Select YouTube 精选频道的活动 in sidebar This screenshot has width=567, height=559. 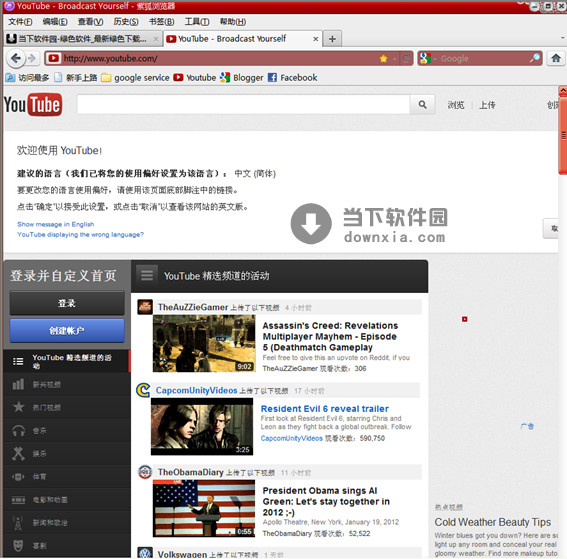[x=67, y=361]
